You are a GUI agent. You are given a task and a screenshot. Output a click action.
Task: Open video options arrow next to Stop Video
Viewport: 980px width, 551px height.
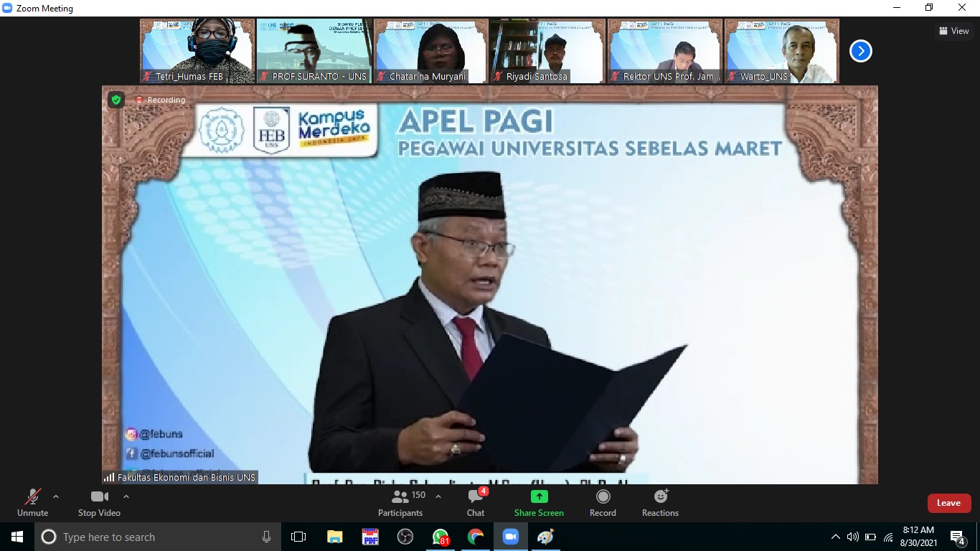126,496
